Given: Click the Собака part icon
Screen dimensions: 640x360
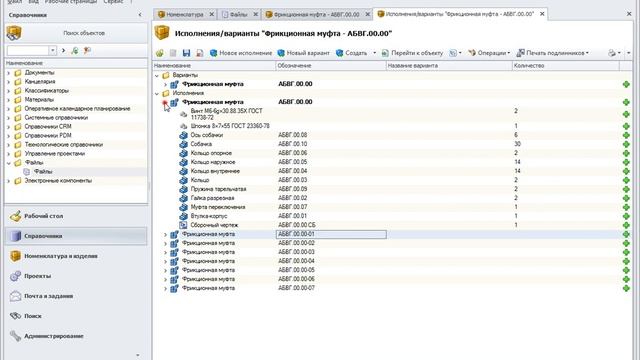Looking at the screenshot, I should [x=184, y=144].
